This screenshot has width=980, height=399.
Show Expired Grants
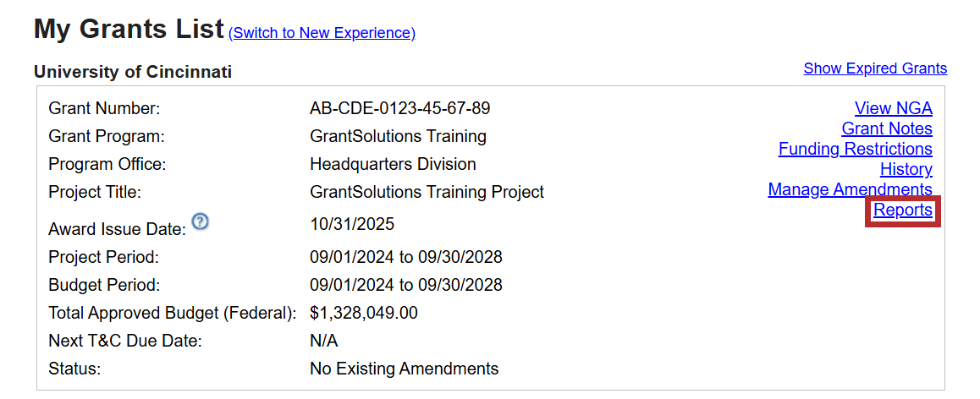tap(875, 68)
